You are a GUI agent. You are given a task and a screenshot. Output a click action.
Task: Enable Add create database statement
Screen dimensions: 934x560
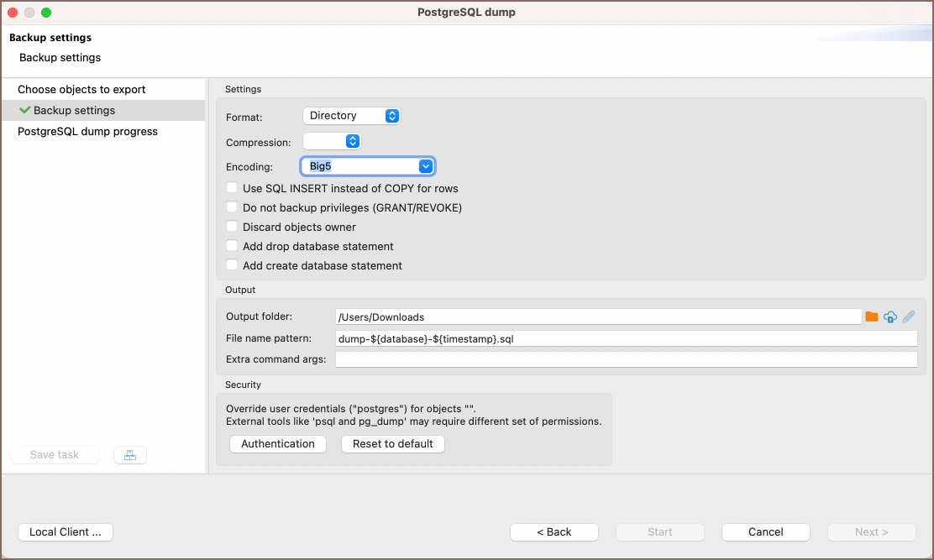233,265
